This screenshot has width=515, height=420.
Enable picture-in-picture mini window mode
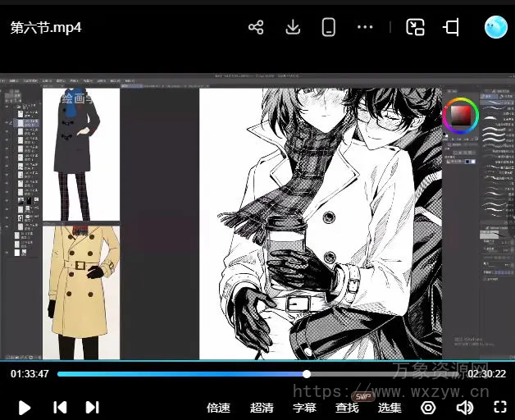416,27
